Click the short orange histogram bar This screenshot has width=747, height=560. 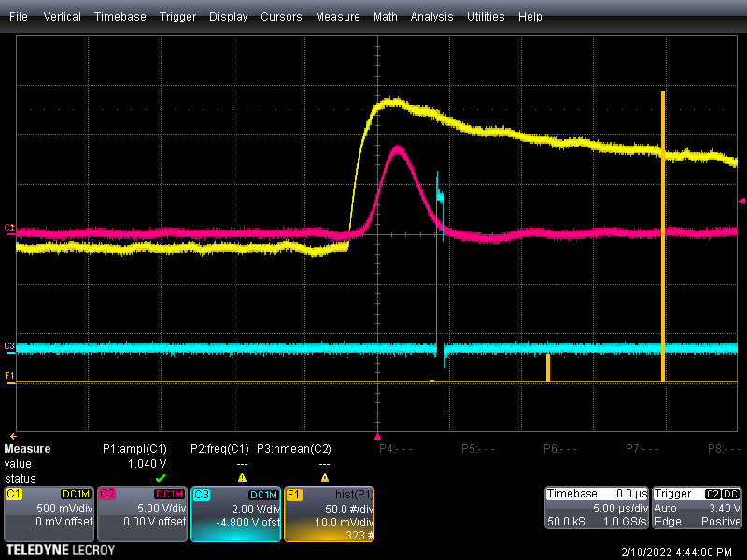click(x=548, y=368)
